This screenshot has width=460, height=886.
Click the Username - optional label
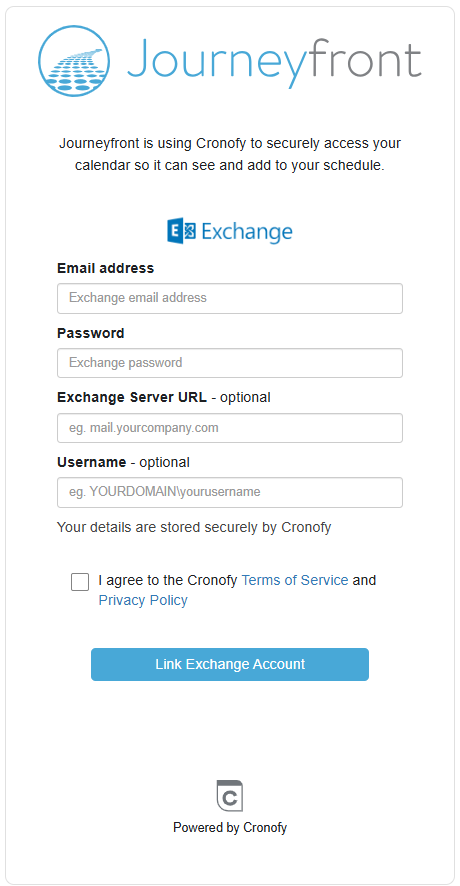coord(124,462)
